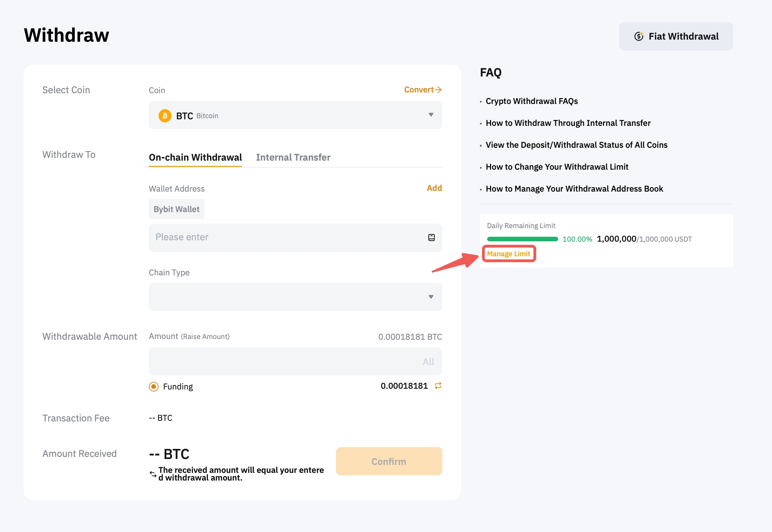Click the amount input field
Image resolution: width=772 pixels, height=532 pixels.
pos(282,362)
